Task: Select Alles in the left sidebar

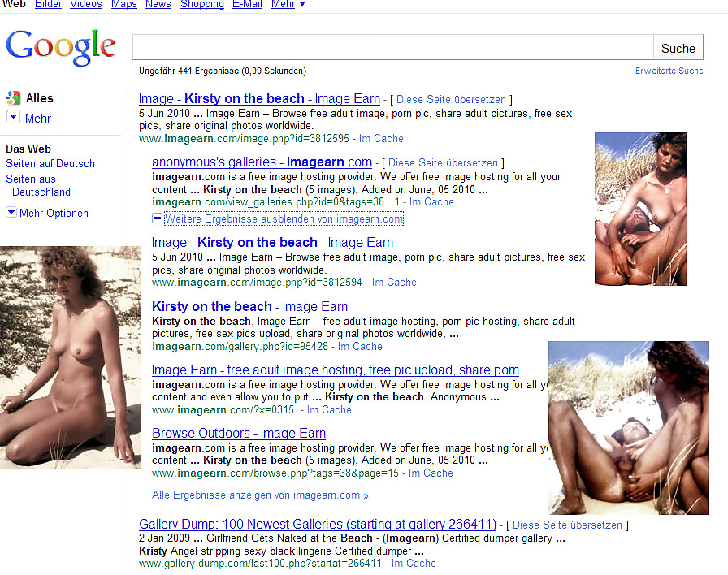Action: pos(40,98)
